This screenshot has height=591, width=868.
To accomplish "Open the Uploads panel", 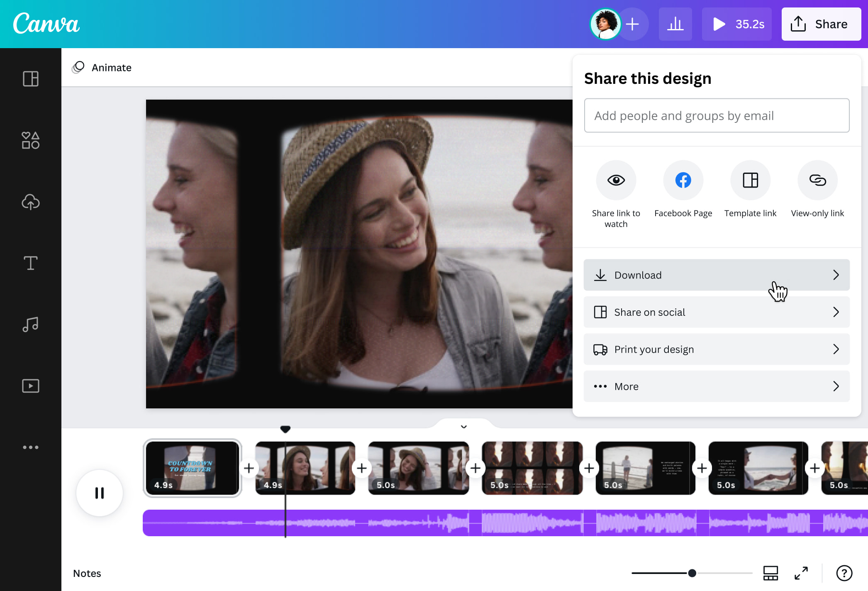I will coord(30,203).
